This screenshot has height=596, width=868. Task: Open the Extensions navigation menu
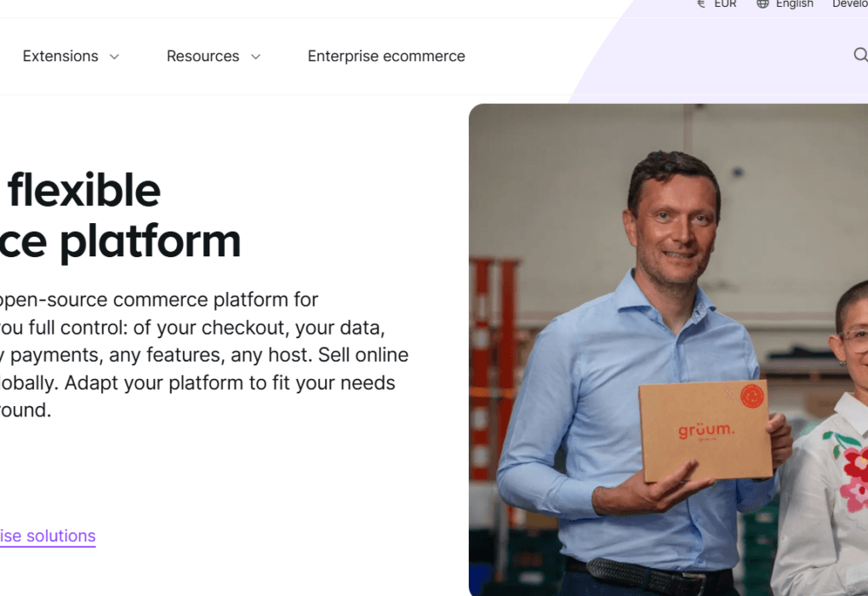(60, 56)
